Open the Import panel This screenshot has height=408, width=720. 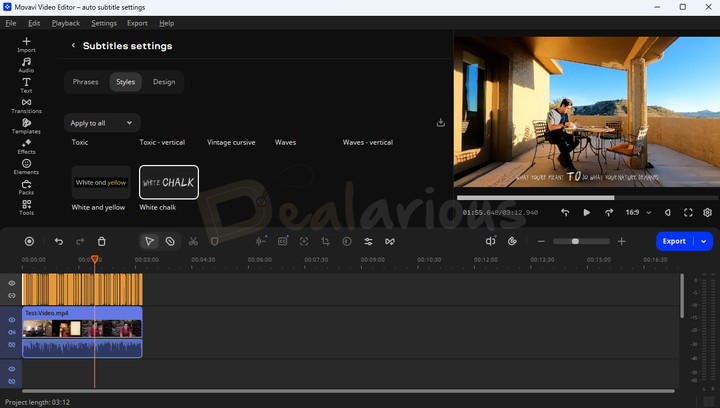(x=26, y=45)
